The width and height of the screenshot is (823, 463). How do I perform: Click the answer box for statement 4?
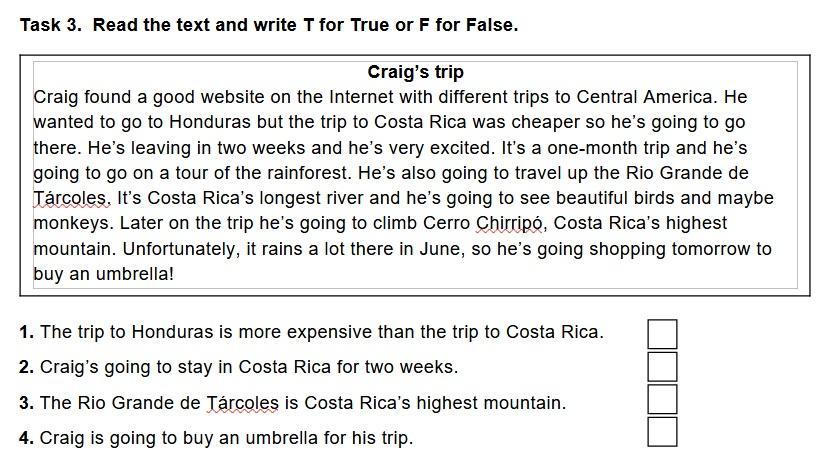662,432
